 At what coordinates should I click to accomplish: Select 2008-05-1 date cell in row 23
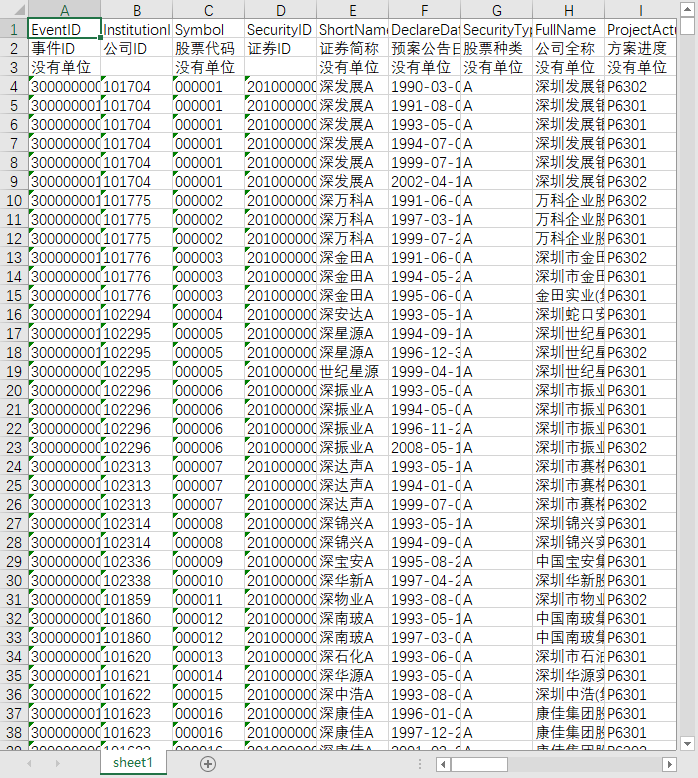(x=425, y=448)
